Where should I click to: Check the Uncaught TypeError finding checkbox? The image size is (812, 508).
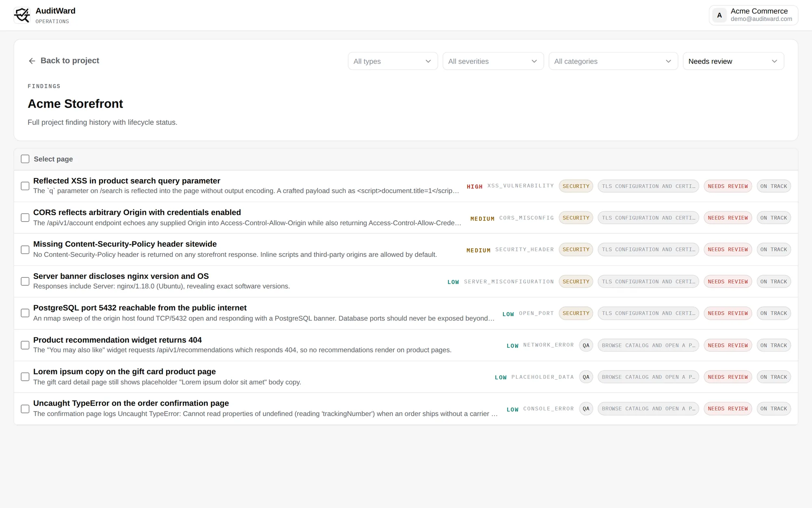pos(25,409)
